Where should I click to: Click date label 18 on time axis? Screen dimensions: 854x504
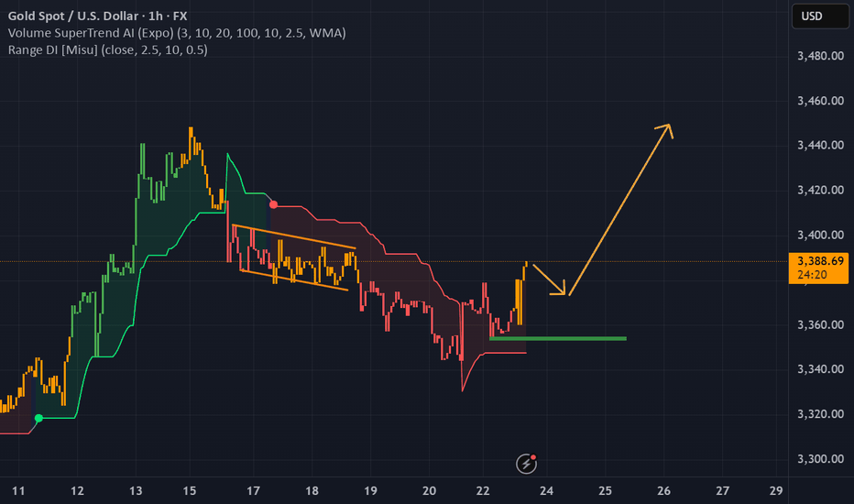coord(312,491)
